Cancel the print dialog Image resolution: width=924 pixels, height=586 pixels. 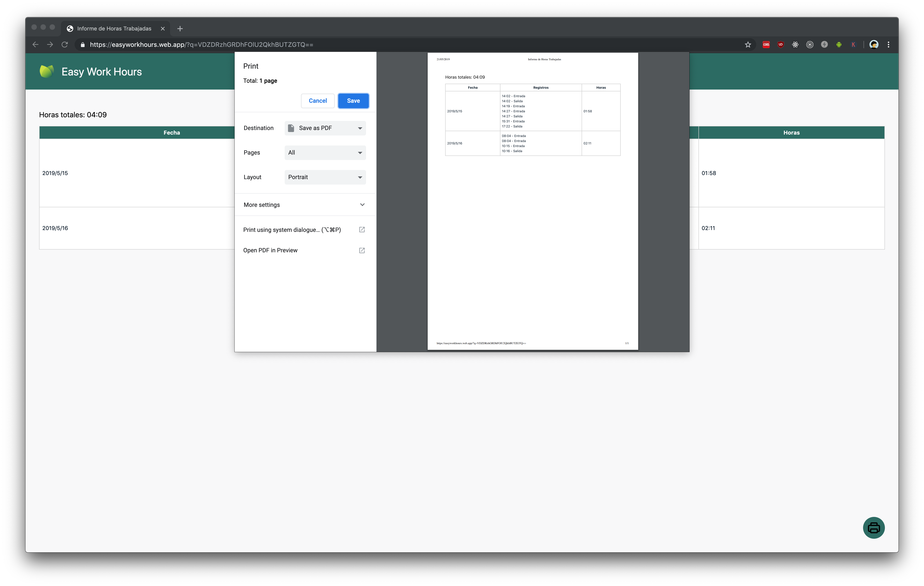(317, 101)
